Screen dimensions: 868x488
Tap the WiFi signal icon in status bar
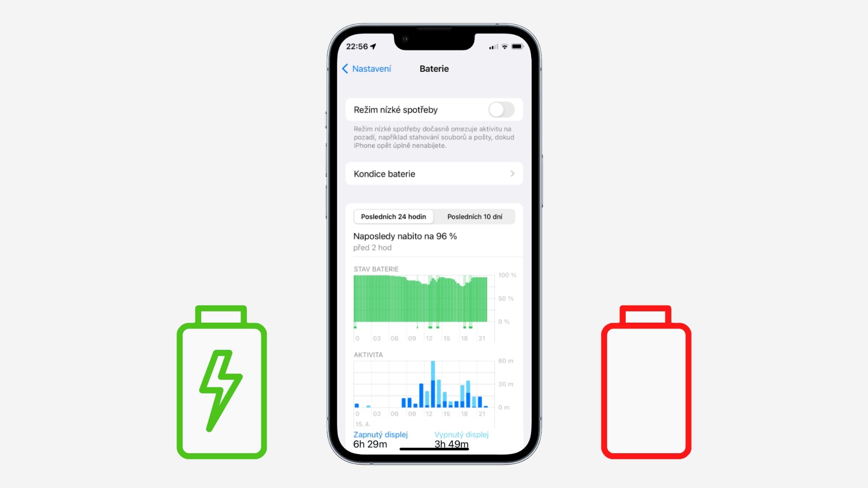pyautogui.click(x=503, y=47)
